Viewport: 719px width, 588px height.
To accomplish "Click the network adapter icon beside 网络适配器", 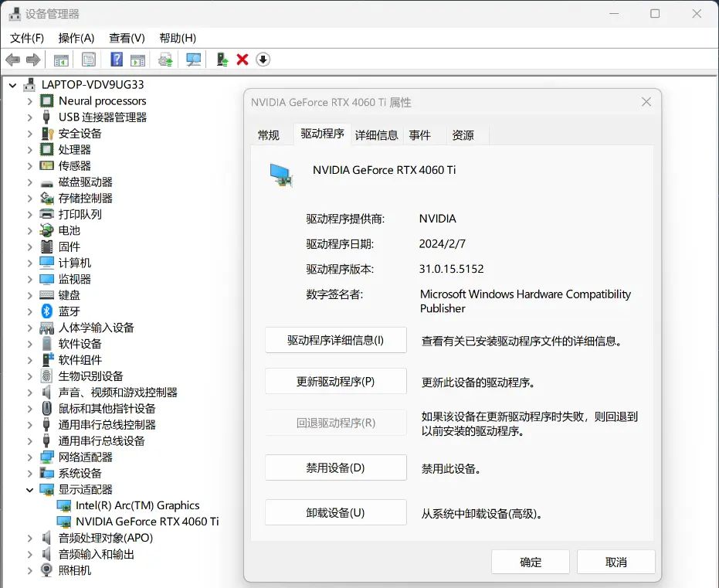I will tap(47, 457).
